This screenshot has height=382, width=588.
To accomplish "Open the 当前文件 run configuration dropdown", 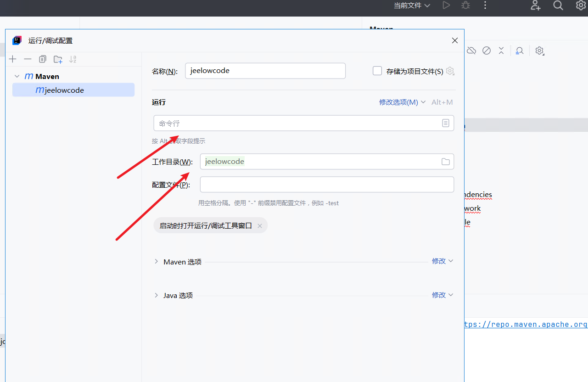I will (412, 6).
